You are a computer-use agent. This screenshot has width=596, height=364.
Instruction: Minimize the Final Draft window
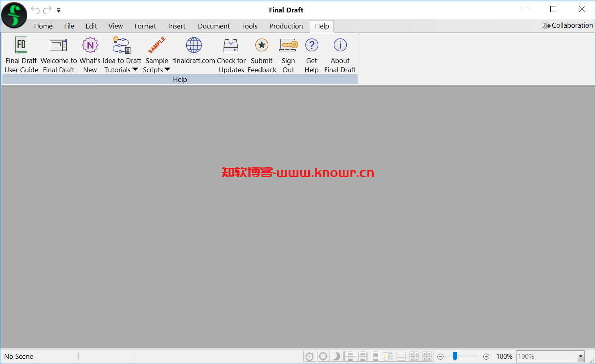coord(525,9)
